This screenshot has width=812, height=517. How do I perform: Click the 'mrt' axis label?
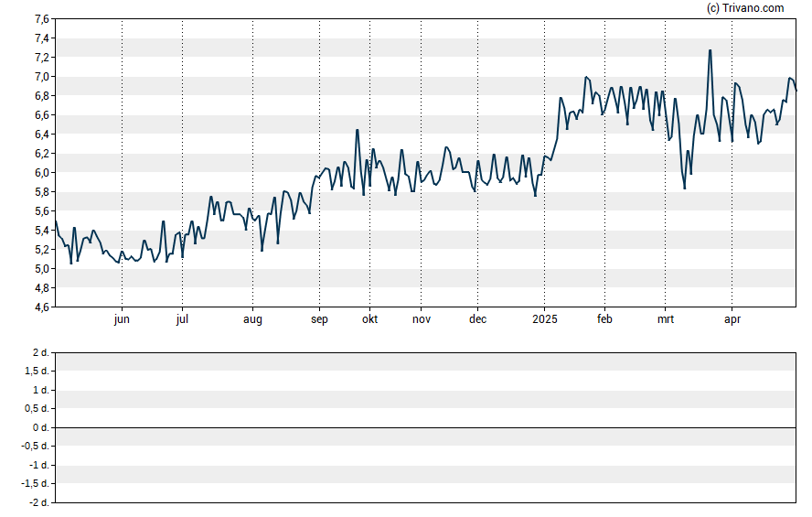pyautogui.click(x=666, y=319)
